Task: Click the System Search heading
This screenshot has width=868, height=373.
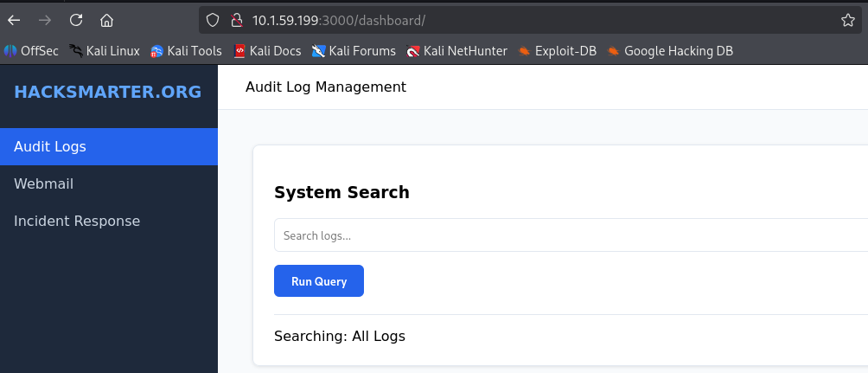Action: coord(342,192)
